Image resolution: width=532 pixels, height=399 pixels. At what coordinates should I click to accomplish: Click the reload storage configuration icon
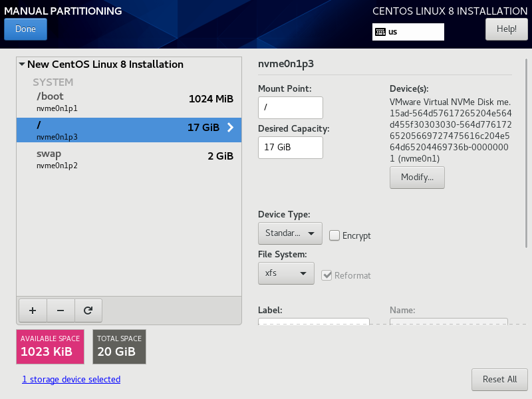(88, 311)
